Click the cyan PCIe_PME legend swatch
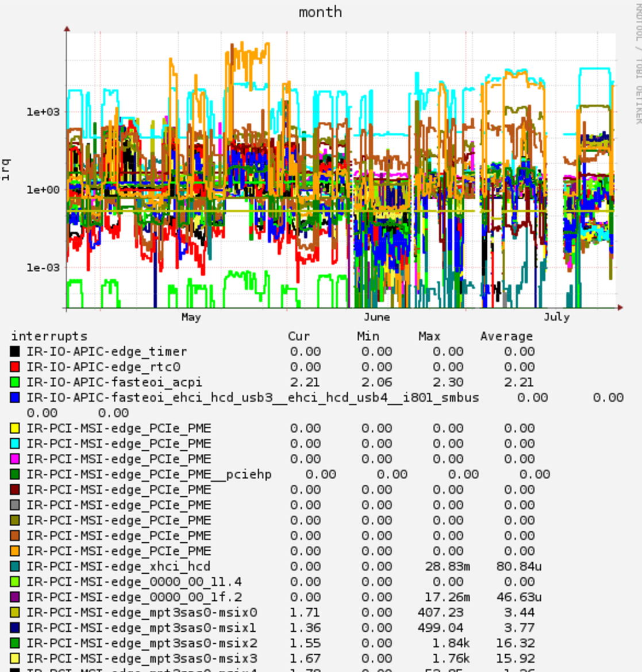 pos(15,443)
